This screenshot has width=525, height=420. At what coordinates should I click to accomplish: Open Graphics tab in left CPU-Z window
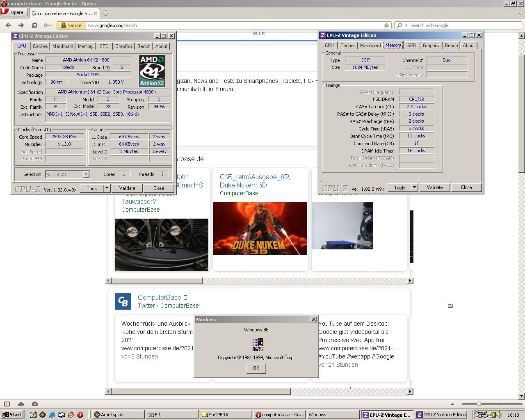click(x=124, y=46)
